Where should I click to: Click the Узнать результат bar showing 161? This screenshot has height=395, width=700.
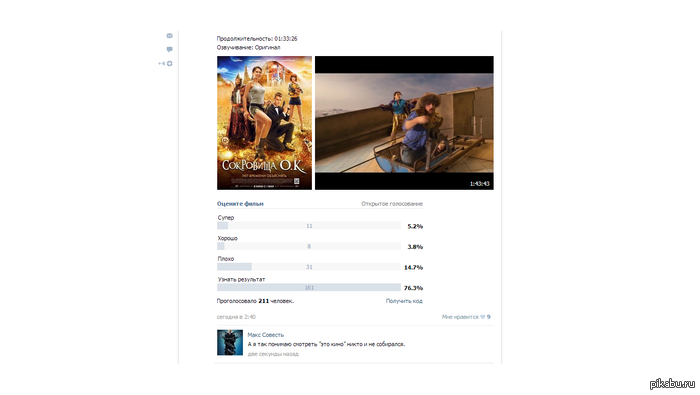[309, 287]
